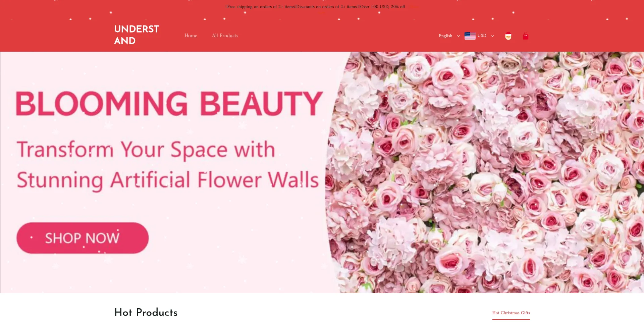
Task: Switch to Hot Christmas Gifts tab
Action: tap(511, 313)
